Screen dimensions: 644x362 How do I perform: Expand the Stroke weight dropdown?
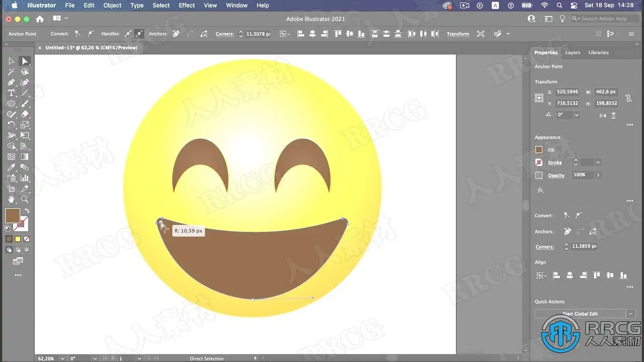click(598, 162)
